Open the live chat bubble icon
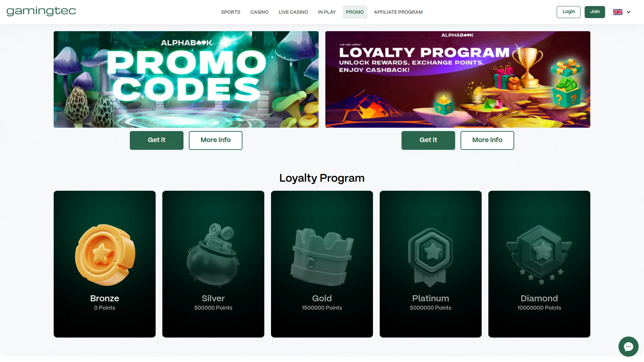644x362 pixels. [x=628, y=347]
